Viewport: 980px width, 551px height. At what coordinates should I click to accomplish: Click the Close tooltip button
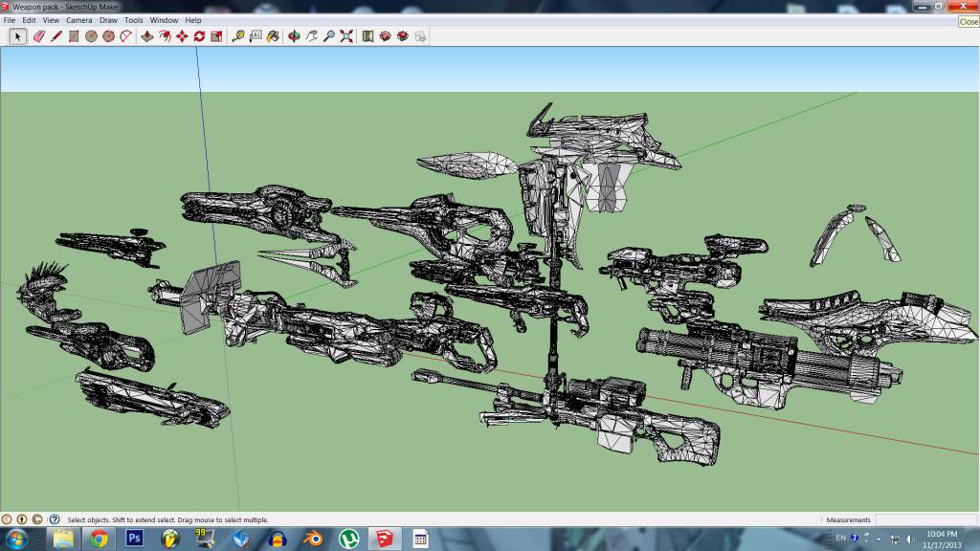pos(969,22)
